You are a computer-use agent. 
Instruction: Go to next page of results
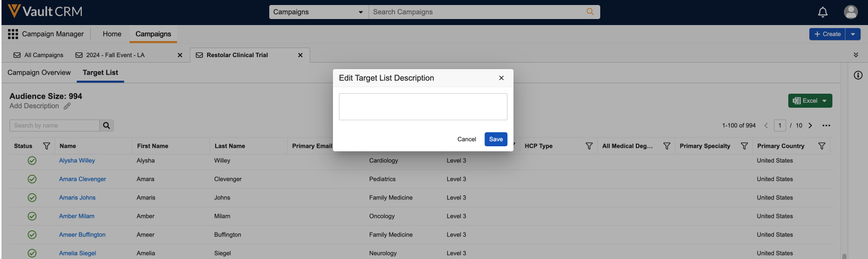click(x=810, y=126)
